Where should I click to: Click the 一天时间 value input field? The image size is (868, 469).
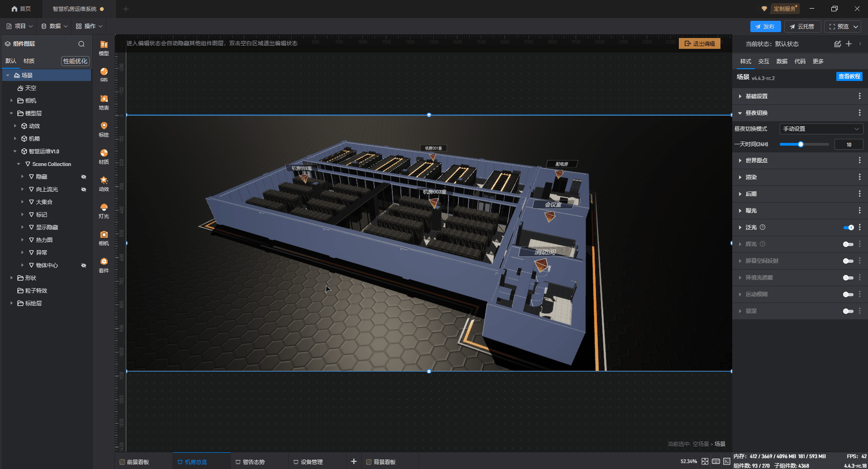(849, 145)
